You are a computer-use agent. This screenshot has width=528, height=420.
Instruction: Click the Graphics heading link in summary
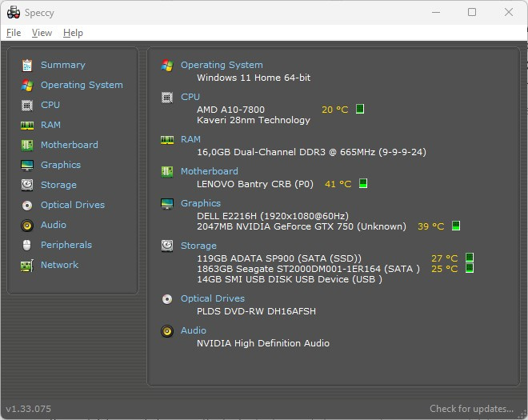click(201, 203)
